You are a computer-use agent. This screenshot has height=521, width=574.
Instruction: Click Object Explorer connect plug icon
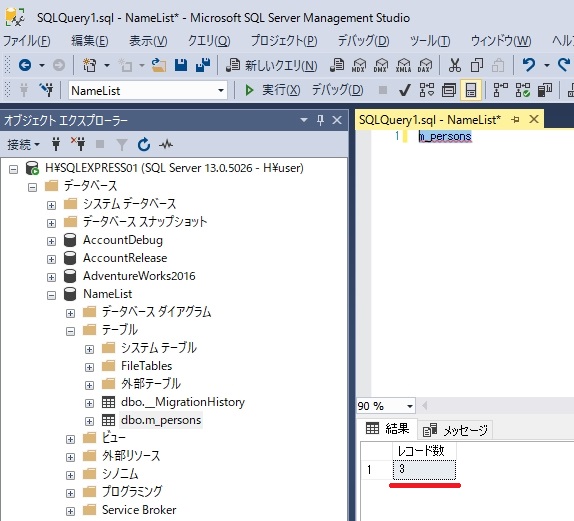pos(56,145)
